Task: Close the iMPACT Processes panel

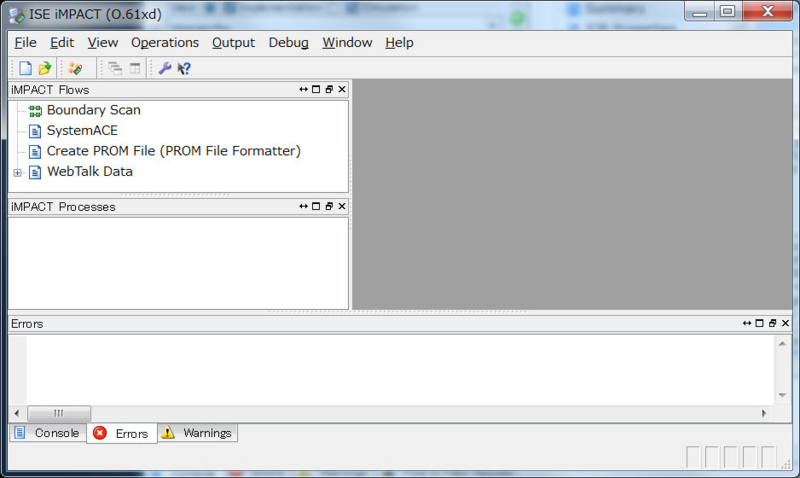Action: (x=342, y=206)
